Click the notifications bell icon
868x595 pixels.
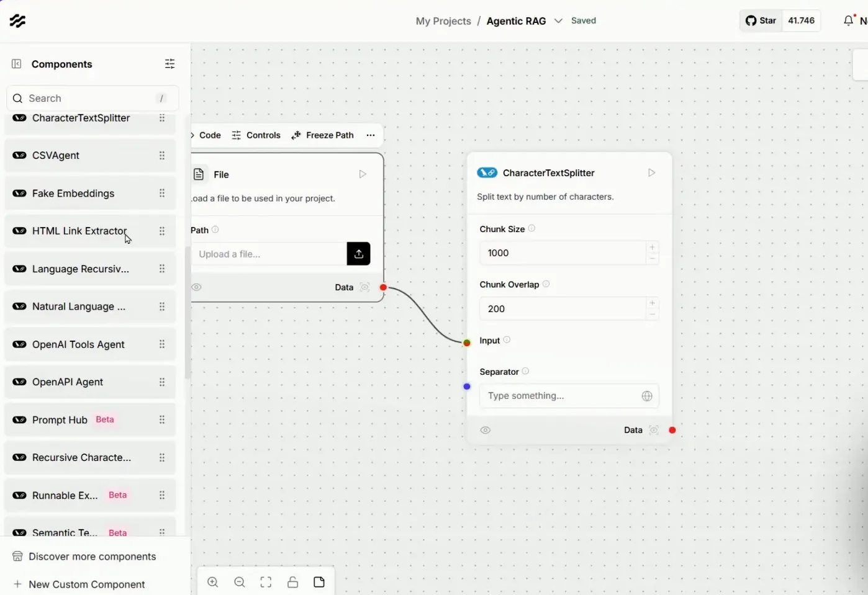click(x=849, y=20)
